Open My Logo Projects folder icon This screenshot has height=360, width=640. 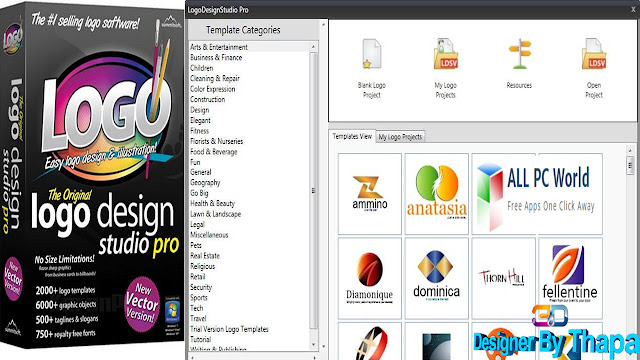point(445,54)
